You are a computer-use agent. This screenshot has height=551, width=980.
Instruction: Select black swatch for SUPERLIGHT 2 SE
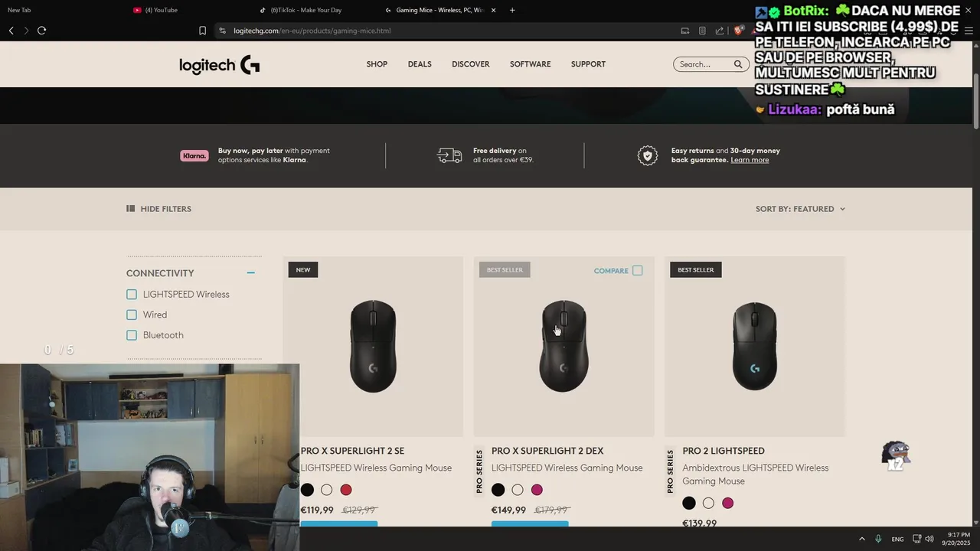tap(307, 490)
